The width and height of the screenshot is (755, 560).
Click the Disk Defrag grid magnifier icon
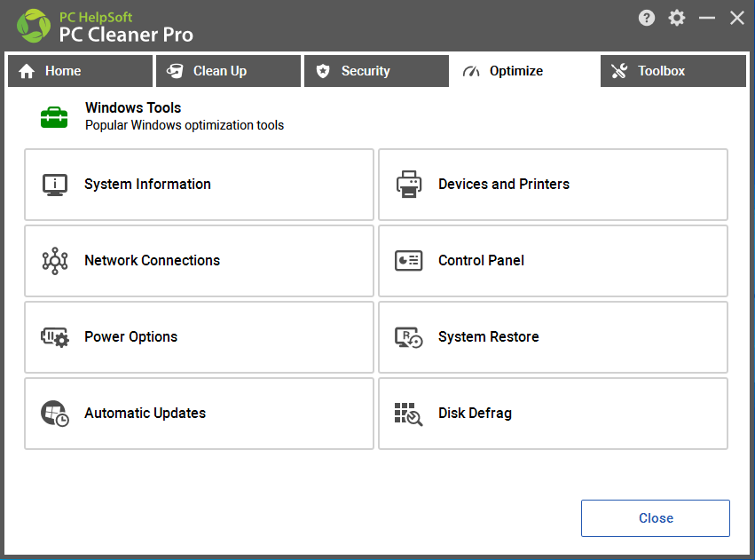click(409, 414)
